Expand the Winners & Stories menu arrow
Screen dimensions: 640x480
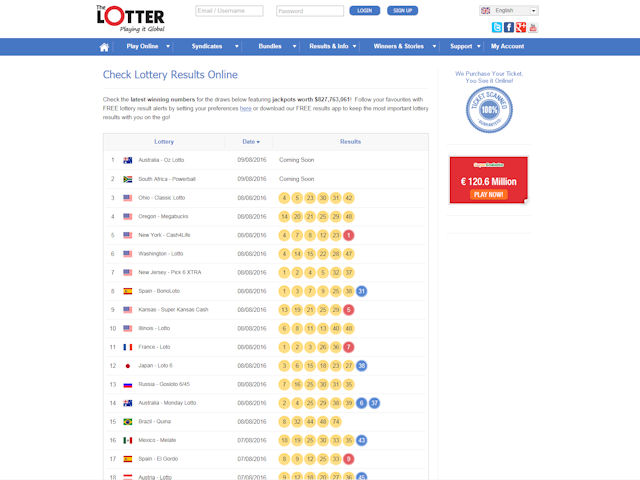[x=434, y=47]
